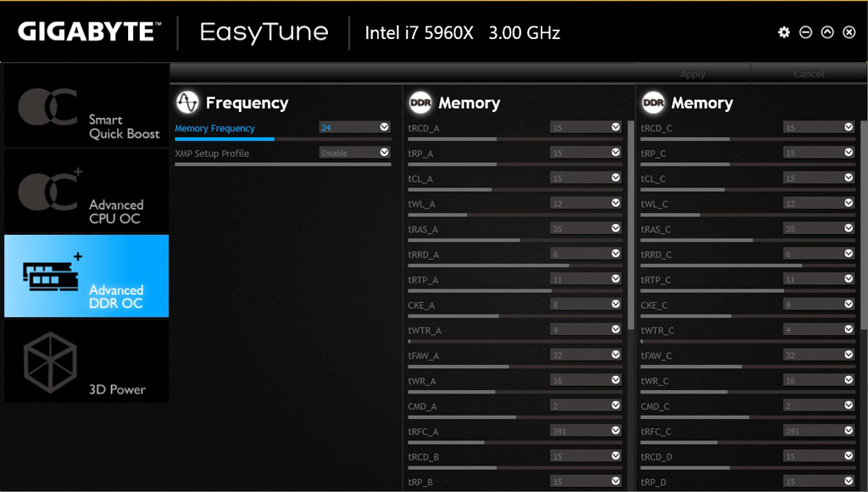Screen dimensions: 868x492
Task: Expand the tRAS_A dropdown arrow
Action: [x=616, y=228]
